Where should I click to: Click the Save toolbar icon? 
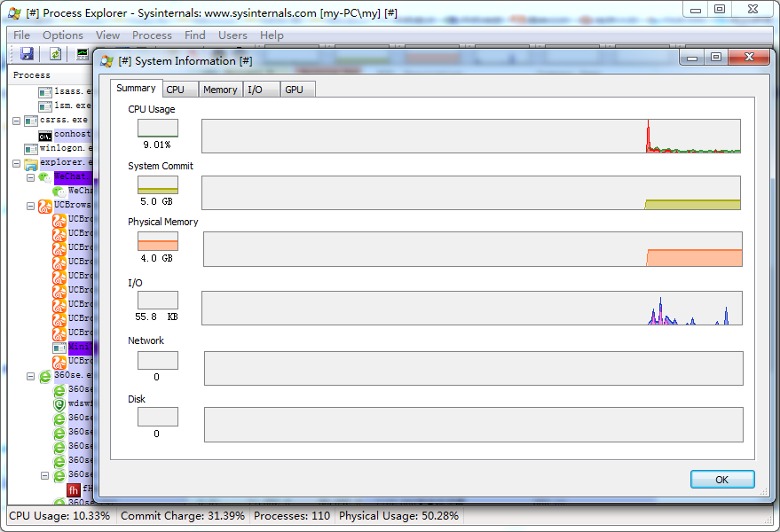(x=27, y=54)
